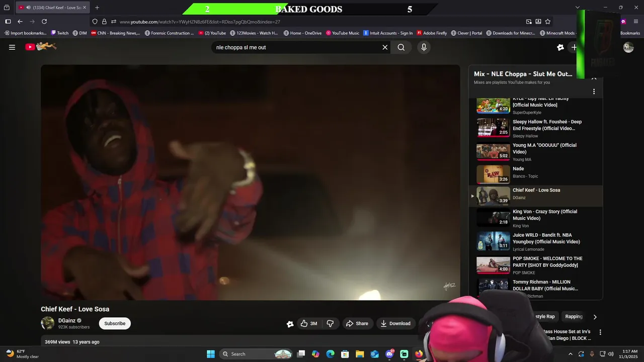Open clock and date in taskbar
644x362 pixels.
pos(629,354)
